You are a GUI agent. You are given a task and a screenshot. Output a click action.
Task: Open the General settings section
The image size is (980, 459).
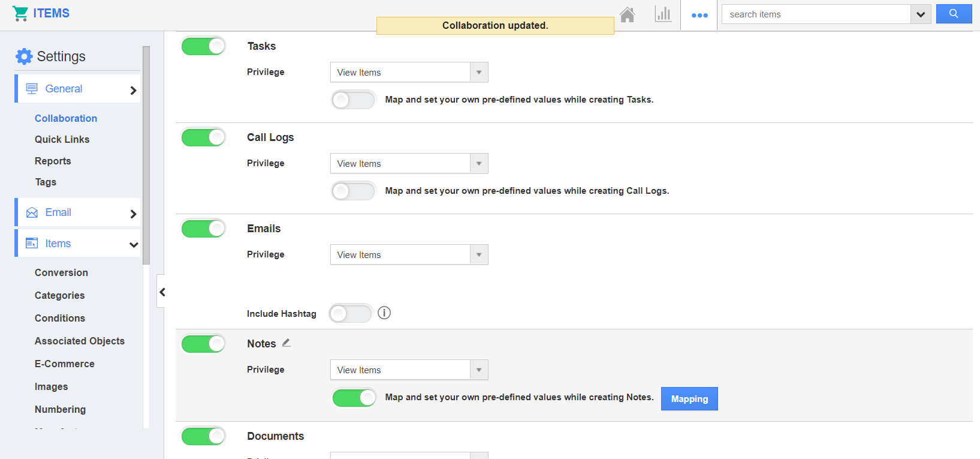(78, 89)
